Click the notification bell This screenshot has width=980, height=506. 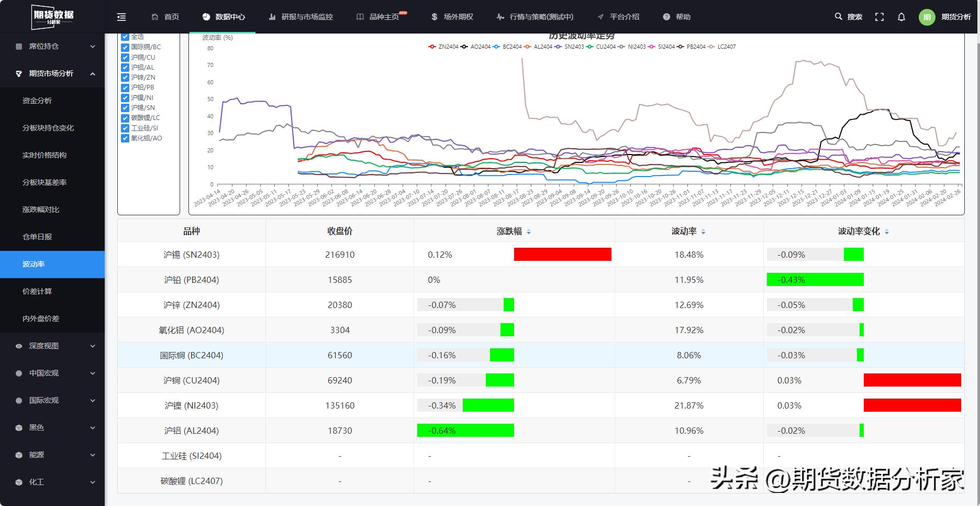coord(901,17)
